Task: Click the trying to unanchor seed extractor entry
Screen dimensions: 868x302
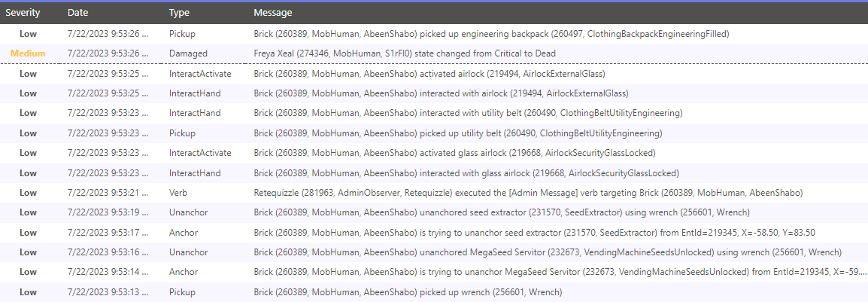Action: [434, 233]
